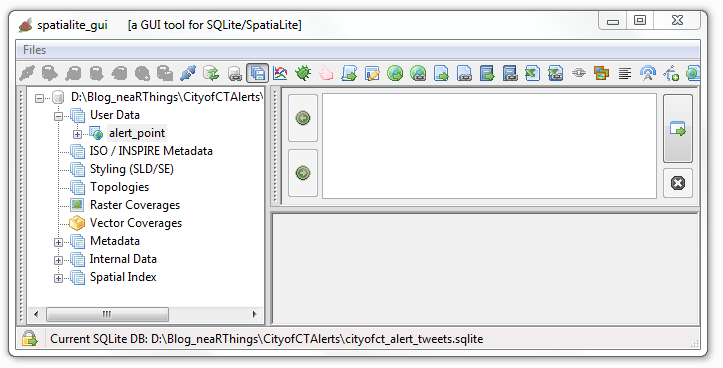
Task: Open the Files menu
Action: 35,50
